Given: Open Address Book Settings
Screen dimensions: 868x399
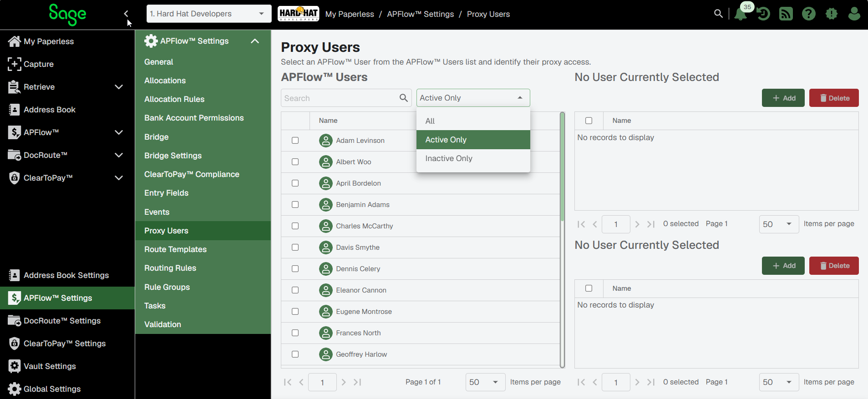Looking at the screenshot, I should point(67,275).
